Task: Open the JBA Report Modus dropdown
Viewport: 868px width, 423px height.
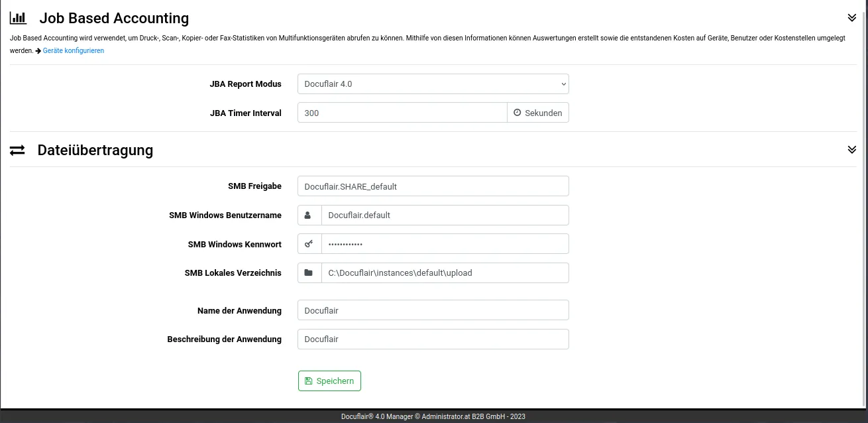Action: [x=433, y=84]
